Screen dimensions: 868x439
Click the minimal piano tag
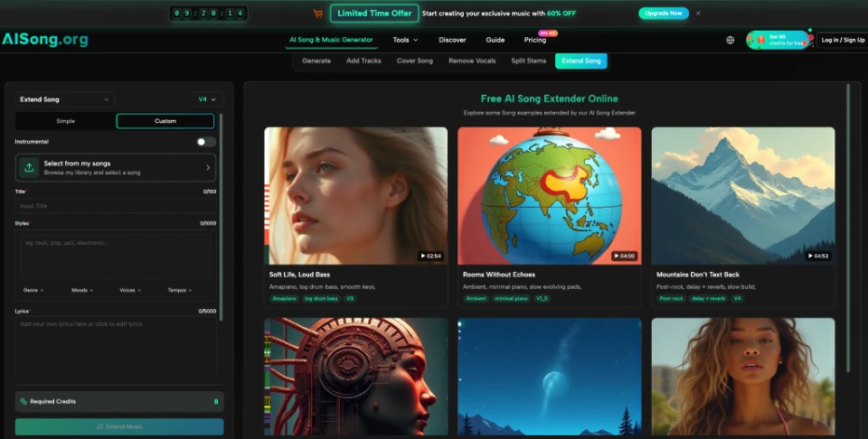pyautogui.click(x=511, y=299)
